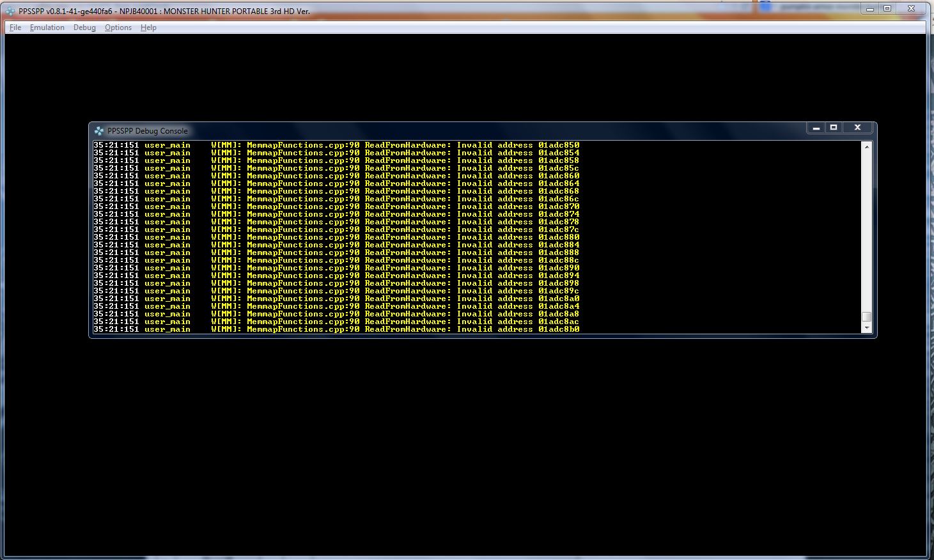The width and height of the screenshot is (934, 560).
Task: Click the console scrollbar down arrow
Action: coord(867,328)
